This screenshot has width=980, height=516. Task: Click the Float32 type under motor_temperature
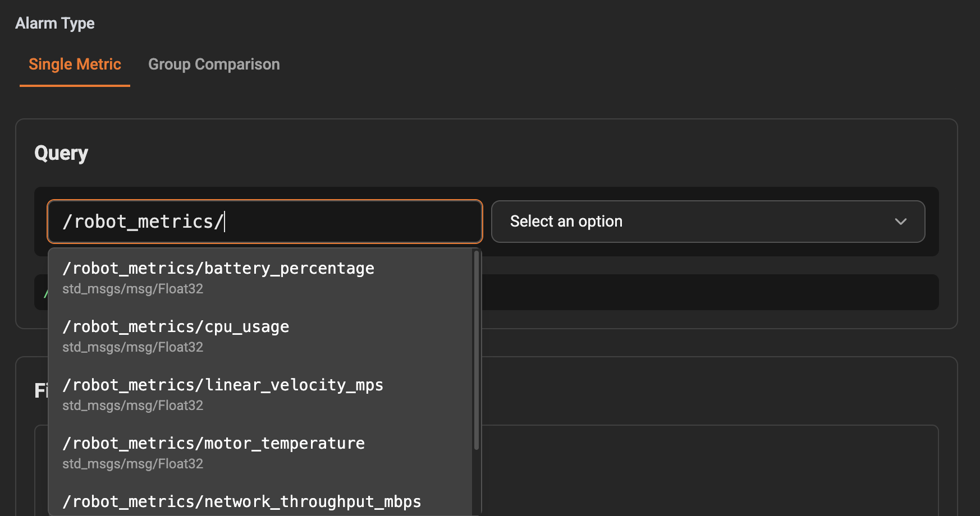(132, 463)
